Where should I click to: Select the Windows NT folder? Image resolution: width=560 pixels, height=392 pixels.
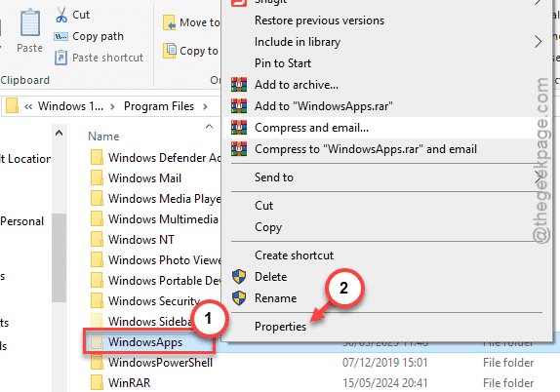tap(141, 239)
